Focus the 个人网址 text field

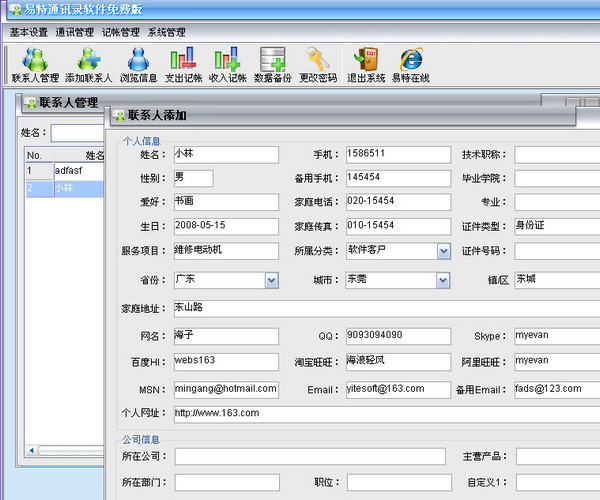[385, 413]
